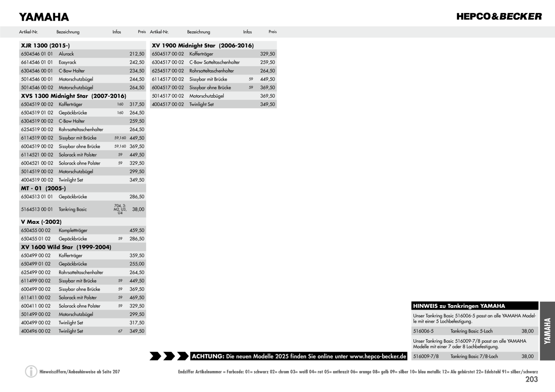This screenshot has height=392, width=555.
Task: Select article number 6114519 00 02
Action: click(x=37, y=138)
